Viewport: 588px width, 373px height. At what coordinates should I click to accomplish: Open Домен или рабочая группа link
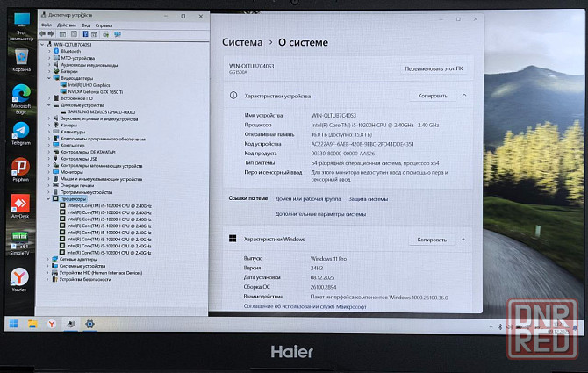308,199
